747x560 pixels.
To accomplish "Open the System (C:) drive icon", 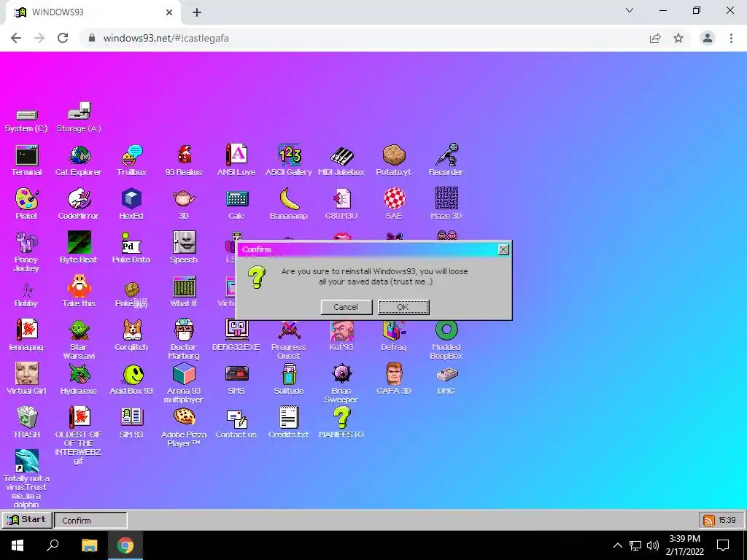I will tap(26, 114).
